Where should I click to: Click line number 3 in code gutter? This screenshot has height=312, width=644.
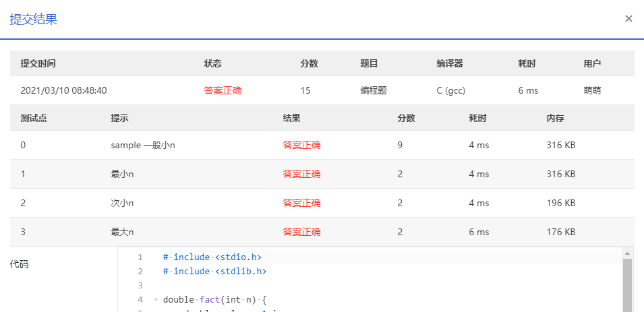point(140,285)
